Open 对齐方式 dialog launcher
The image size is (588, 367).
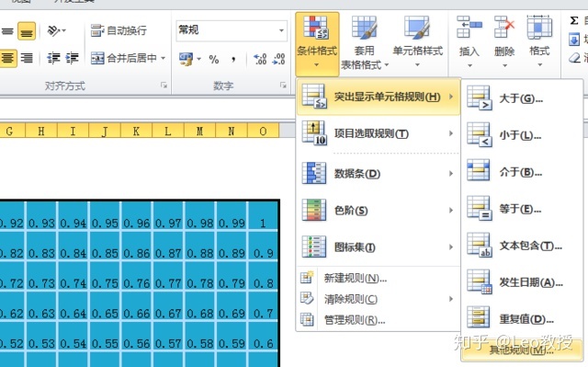(x=164, y=86)
